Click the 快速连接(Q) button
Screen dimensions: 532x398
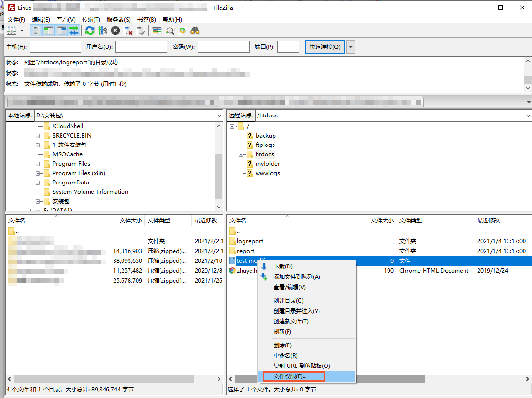tap(325, 47)
